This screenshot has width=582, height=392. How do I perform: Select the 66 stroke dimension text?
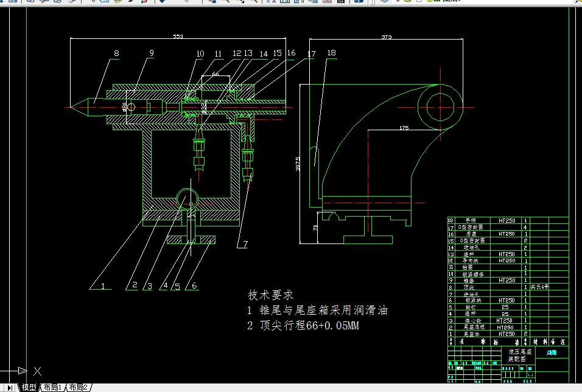pyautogui.click(x=216, y=74)
